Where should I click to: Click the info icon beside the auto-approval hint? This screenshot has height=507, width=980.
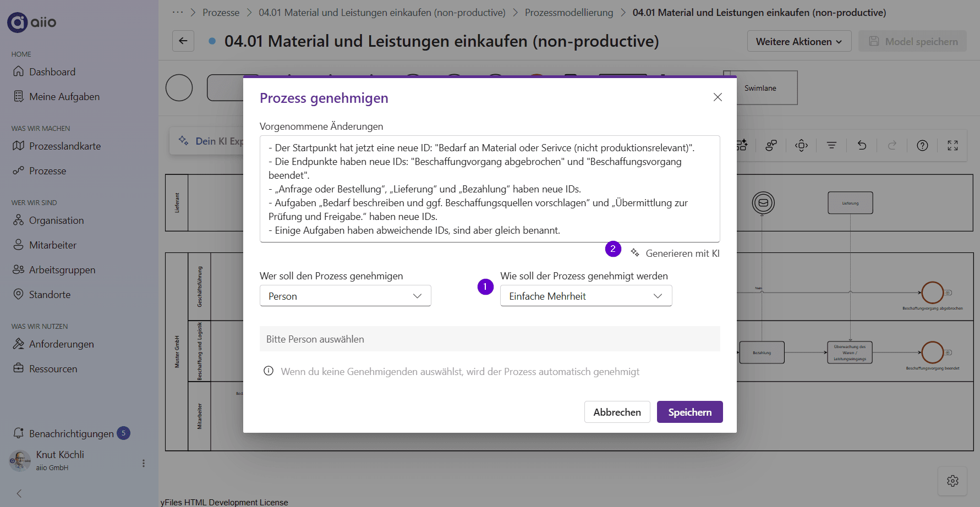pyautogui.click(x=269, y=371)
